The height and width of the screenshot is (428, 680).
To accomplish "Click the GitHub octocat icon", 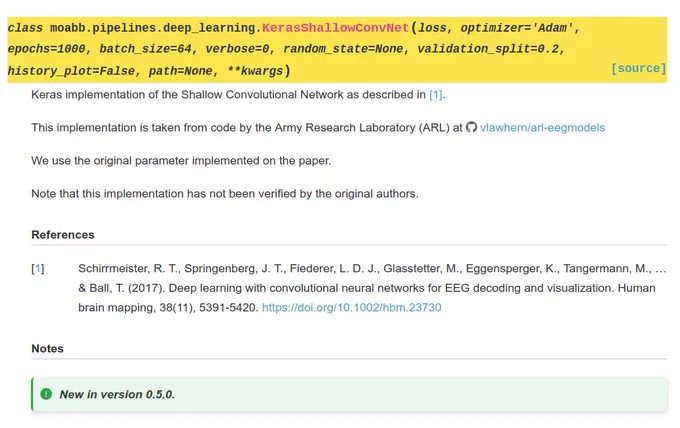I will click(471, 127).
